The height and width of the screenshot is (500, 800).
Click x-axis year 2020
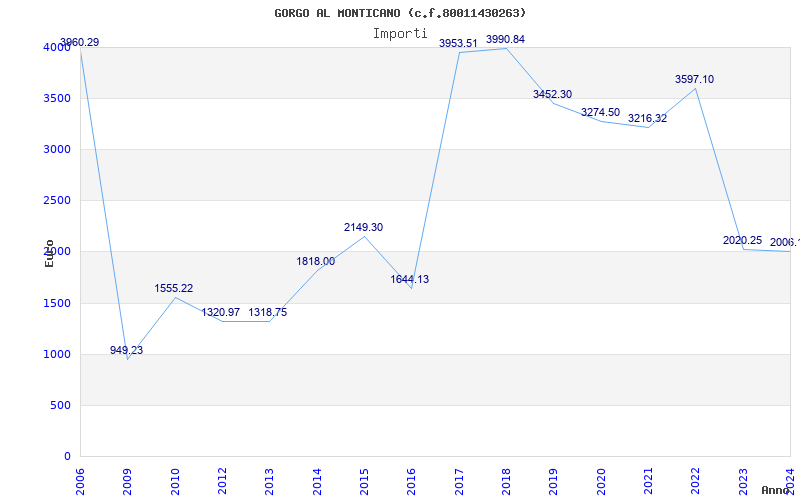click(x=601, y=481)
